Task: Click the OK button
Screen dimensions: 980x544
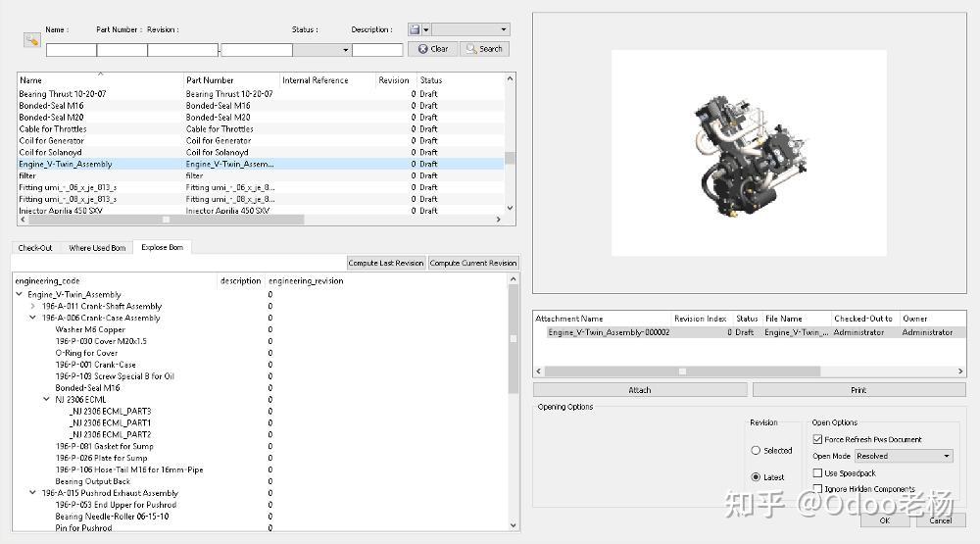Action: click(885, 520)
